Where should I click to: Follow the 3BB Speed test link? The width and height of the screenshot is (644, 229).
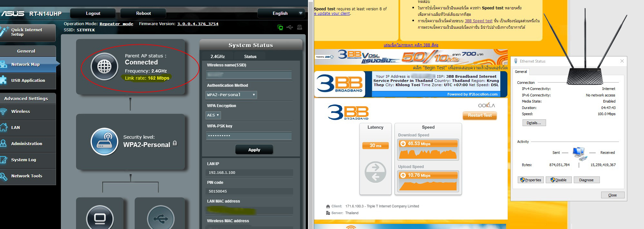[478, 21]
